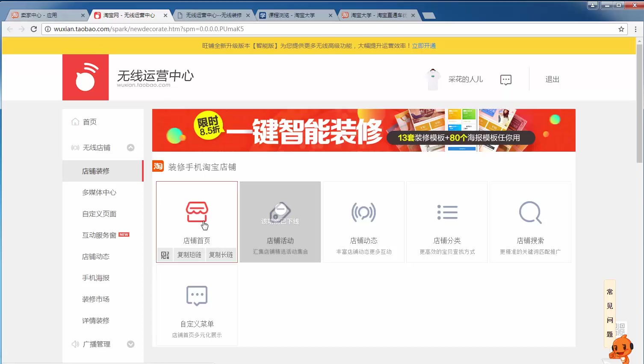
Task: Click the browser back arrow
Action: tap(10, 29)
